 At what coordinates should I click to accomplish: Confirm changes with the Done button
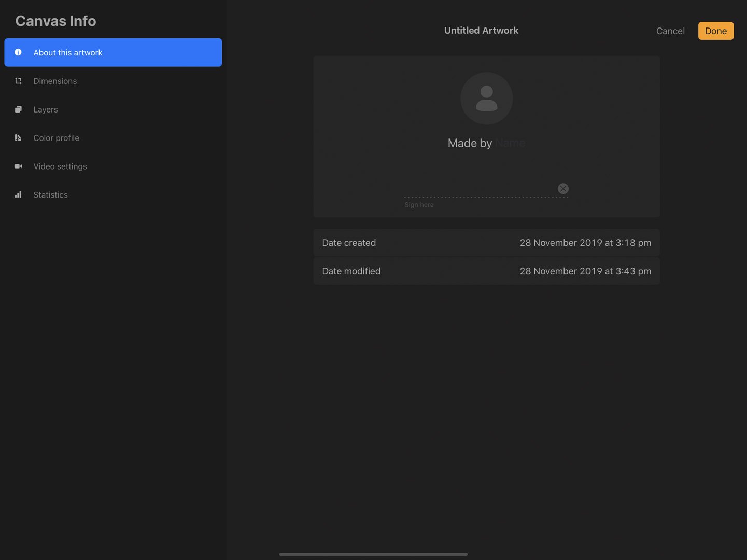(715, 31)
